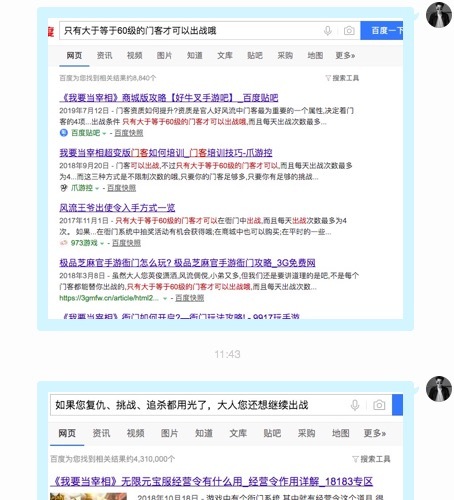Open 《我要当宰相》无限元宝服经营令 result link
Image resolution: width=454 pixels, height=500 pixels.
click(211, 482)
